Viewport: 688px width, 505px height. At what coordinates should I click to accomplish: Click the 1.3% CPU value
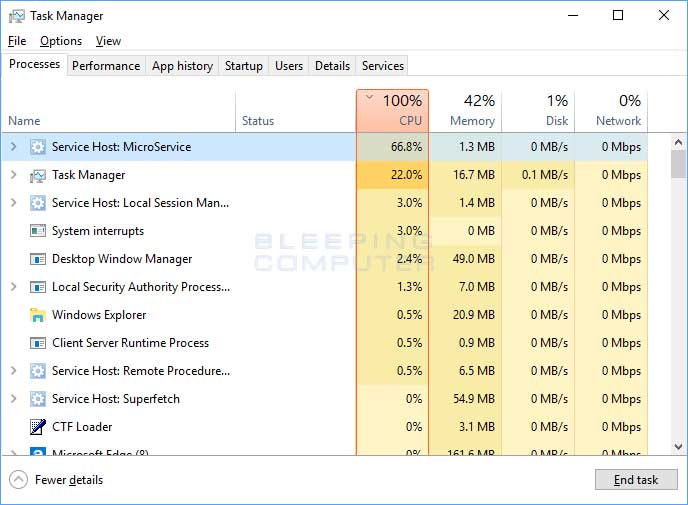click(409, 287)
